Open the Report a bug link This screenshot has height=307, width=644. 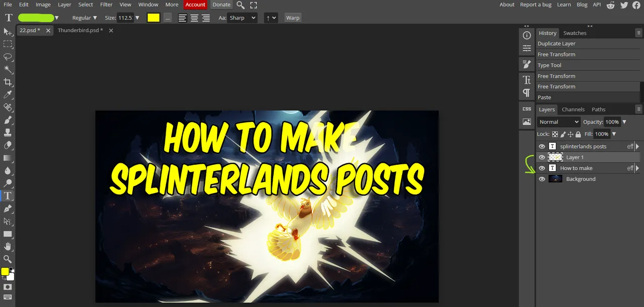click(x=536, y=5)
